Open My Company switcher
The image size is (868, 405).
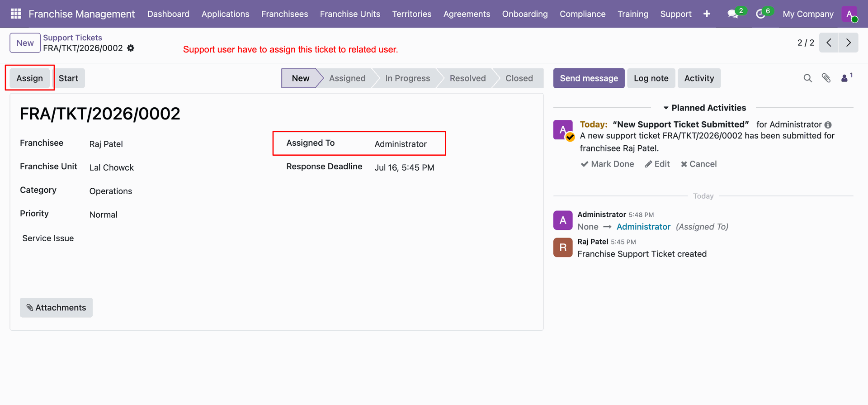(x=808, y=14)
